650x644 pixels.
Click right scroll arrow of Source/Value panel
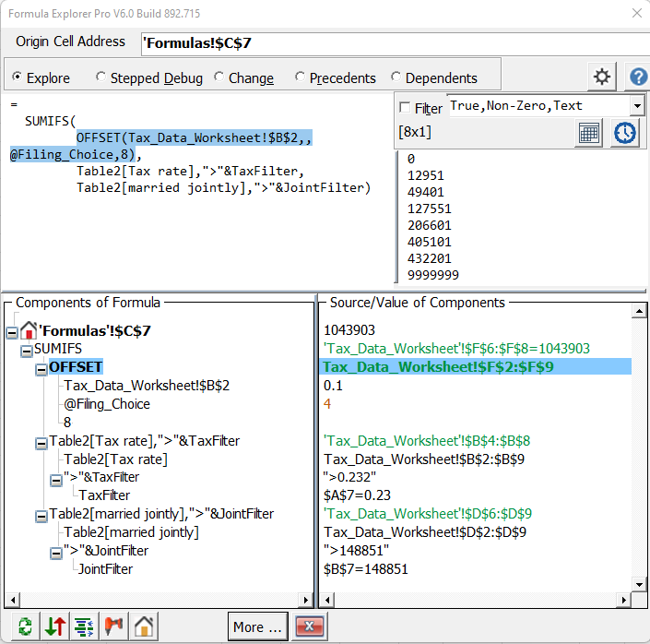[x=624, y=600]
